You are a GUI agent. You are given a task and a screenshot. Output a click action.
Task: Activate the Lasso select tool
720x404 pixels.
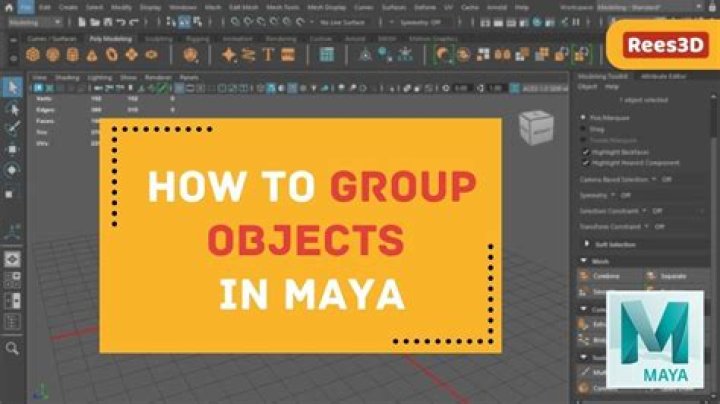click(x=12, y=109)
